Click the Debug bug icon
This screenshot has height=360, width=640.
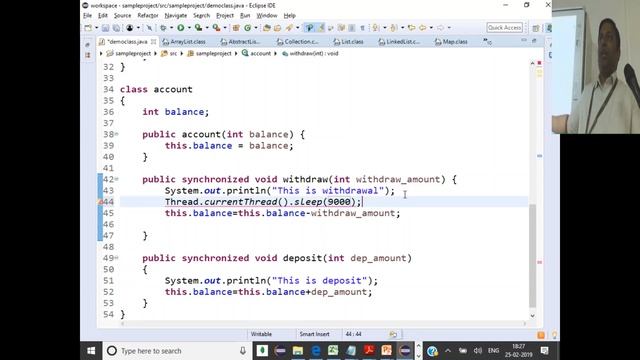[163, 28]
